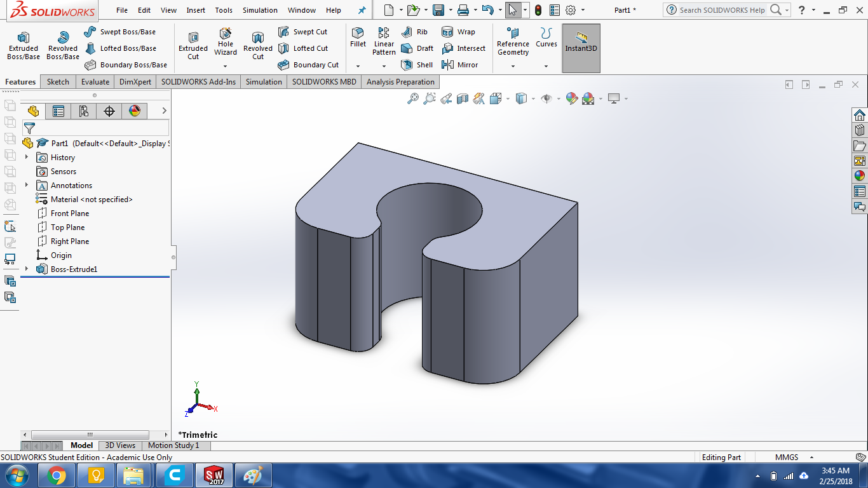Open the Hole Wizard tool

(x=226, y=43)
